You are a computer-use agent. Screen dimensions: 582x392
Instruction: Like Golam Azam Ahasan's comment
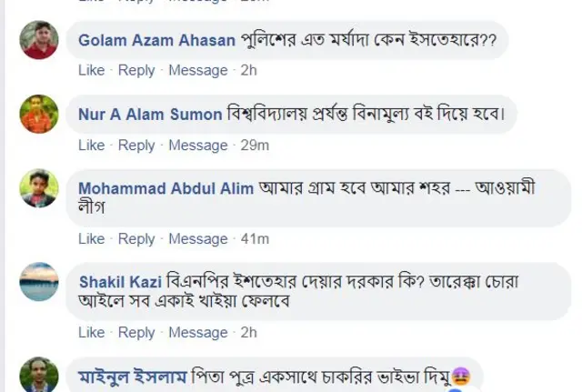click(91, 70)
